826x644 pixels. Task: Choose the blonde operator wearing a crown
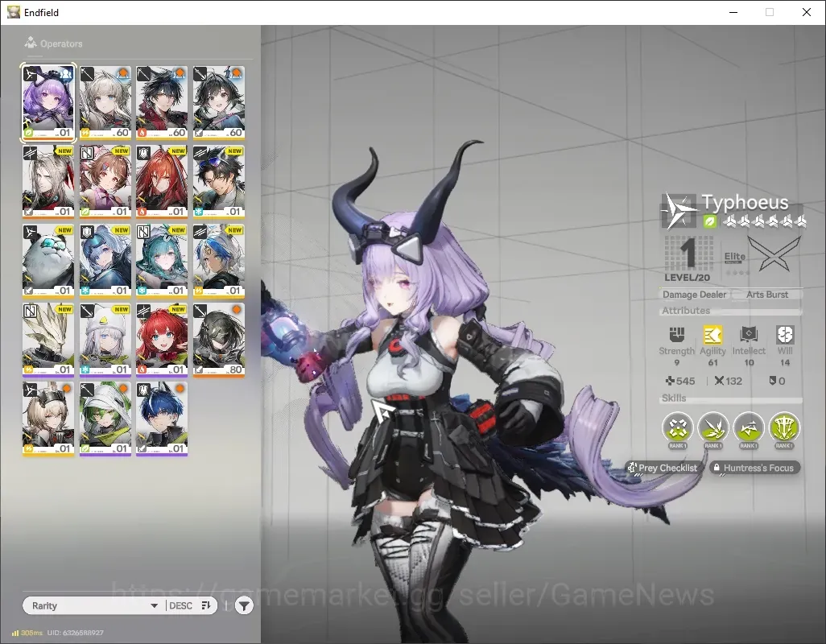[48, 419]
